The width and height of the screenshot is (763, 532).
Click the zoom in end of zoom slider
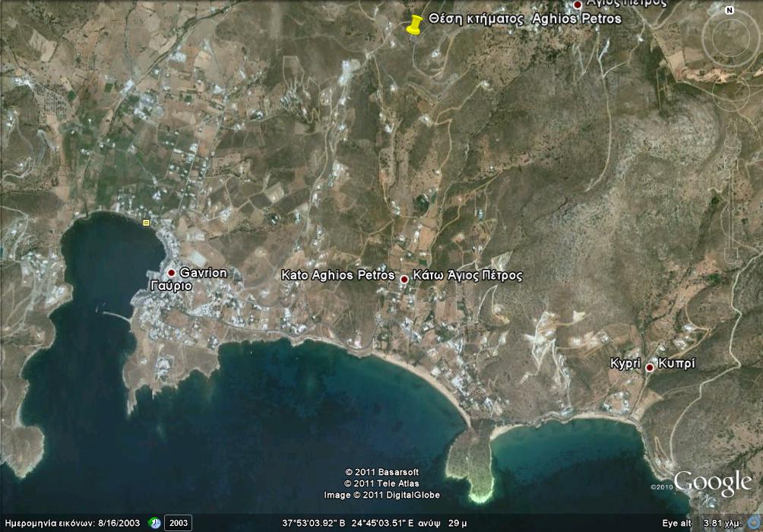tap(731, 162)
